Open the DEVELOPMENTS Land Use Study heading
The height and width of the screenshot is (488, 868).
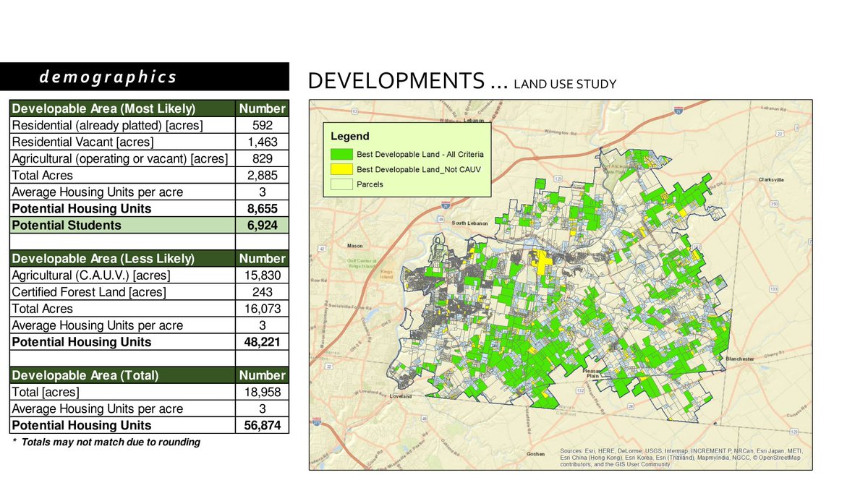463,80
